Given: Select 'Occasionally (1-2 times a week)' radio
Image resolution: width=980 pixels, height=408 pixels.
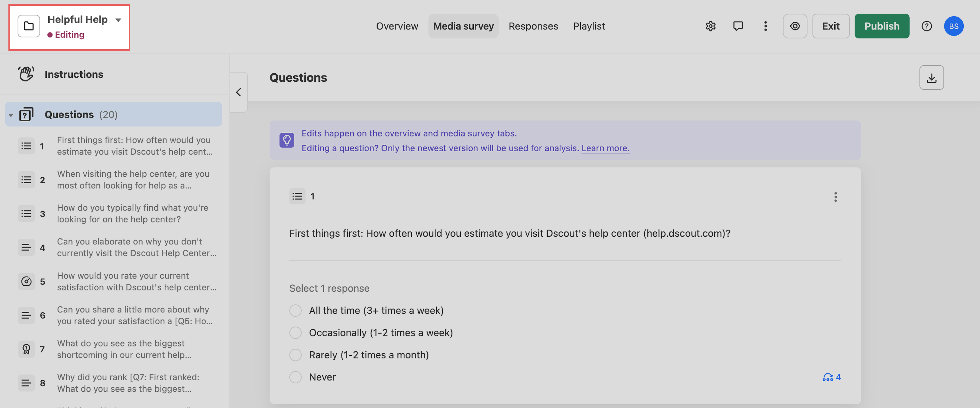Looking at the screenshot, I should 295,333.
